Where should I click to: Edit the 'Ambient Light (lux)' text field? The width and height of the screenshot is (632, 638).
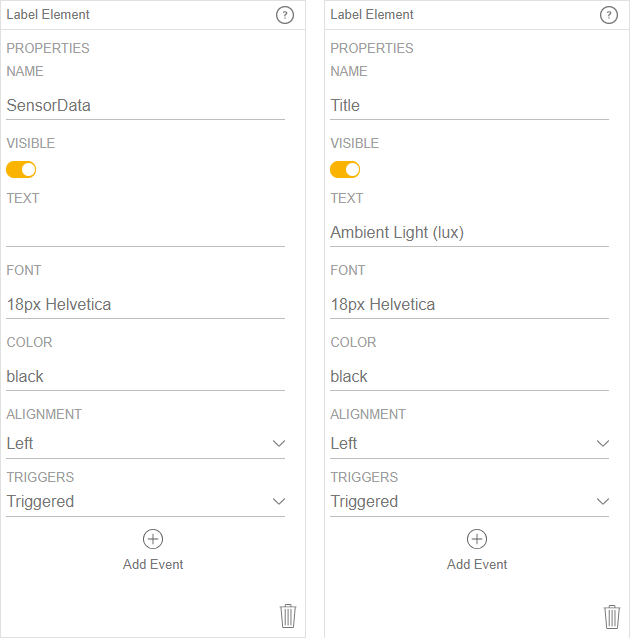click(469, 232)
